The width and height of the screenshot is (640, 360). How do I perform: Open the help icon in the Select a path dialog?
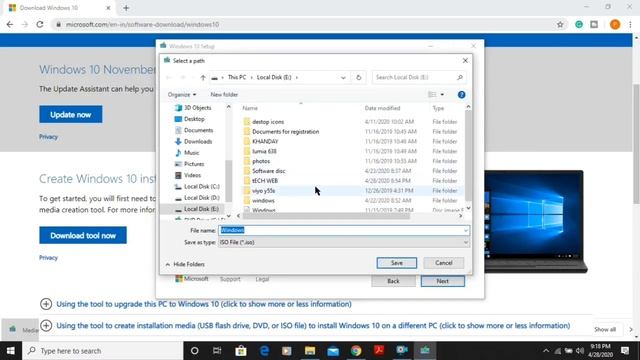(461, 95)
